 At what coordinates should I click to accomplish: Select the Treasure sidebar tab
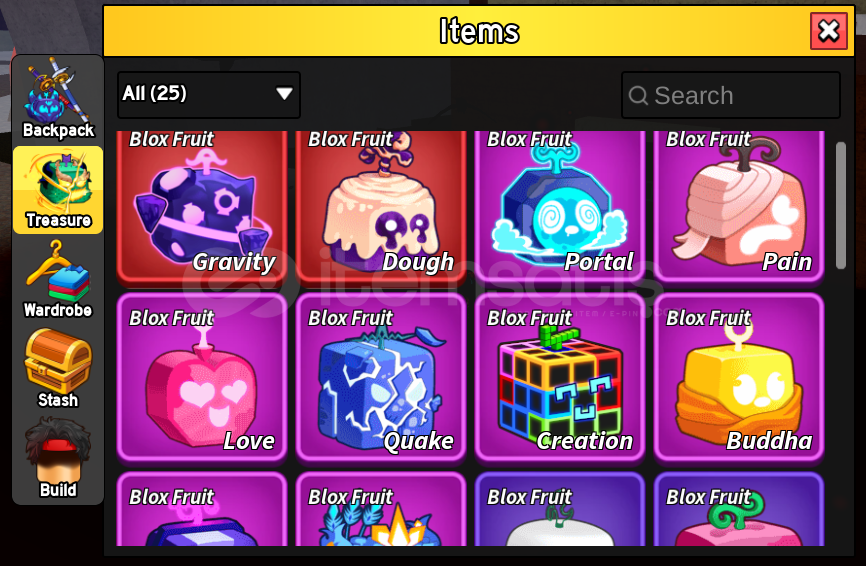coord(58,190)
